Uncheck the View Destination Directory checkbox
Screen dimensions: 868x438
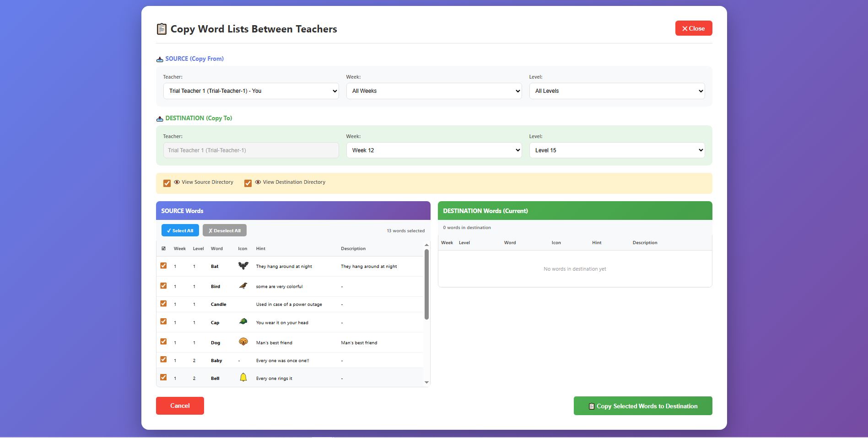(248, 183)
